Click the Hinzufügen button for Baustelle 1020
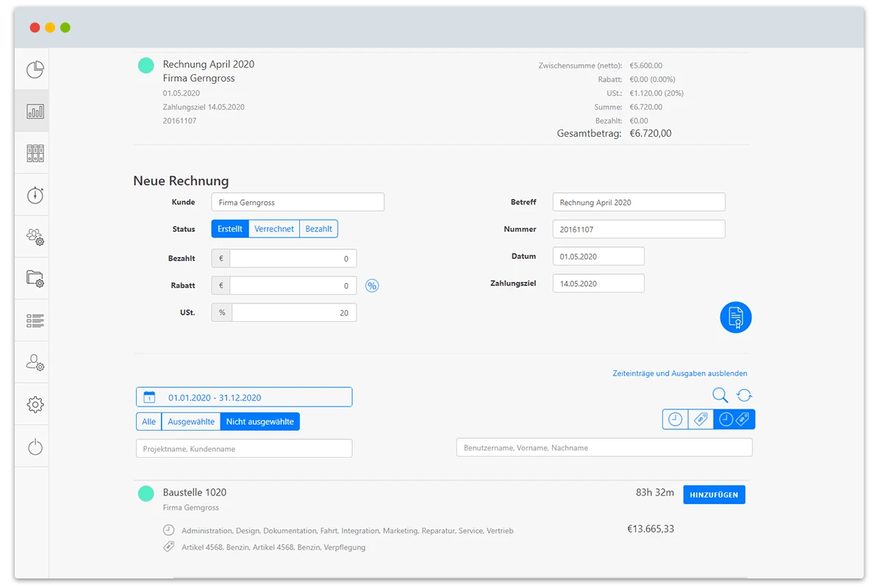The image size is (882, 588). pyautogui.click(x=714, y=495)
